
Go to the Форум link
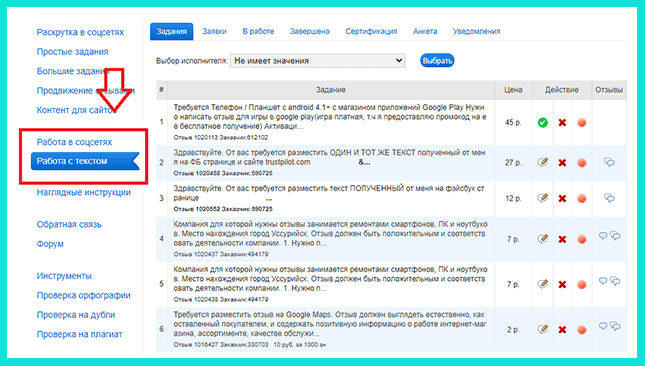point(50,244)
